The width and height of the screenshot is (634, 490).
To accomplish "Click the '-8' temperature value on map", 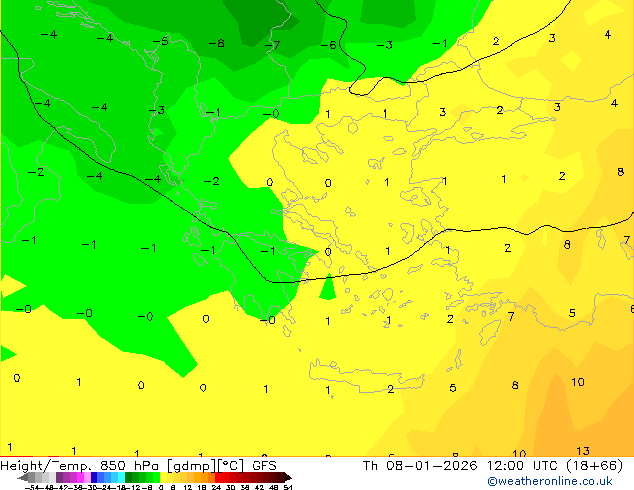I will [x=217, y=43].
